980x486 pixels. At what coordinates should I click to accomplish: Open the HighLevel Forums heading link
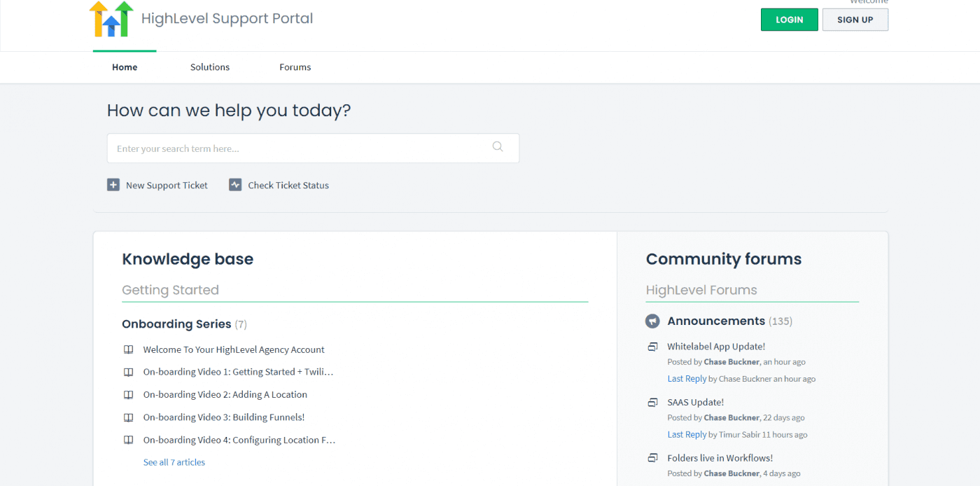(701, 290)
